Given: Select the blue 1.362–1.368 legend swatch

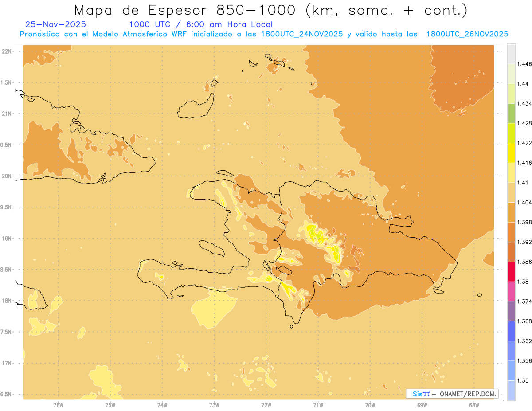Looking at the screenshot, I should click(511, 331).
